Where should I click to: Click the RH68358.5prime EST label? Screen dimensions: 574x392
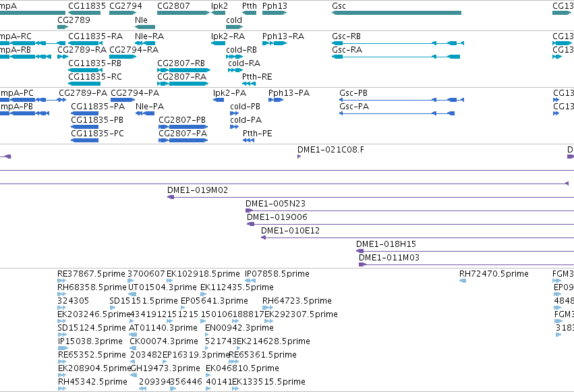click(92, 287)
